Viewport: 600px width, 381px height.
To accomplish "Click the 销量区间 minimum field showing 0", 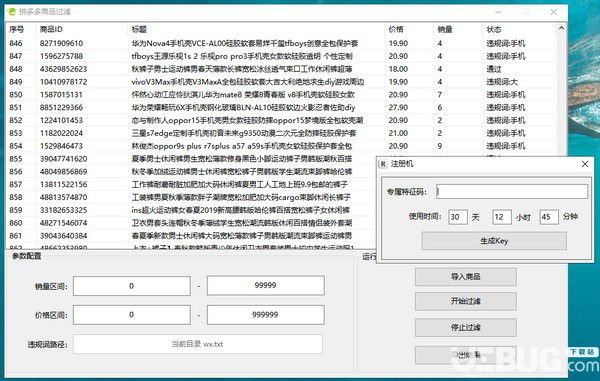I will pos(132,286).
